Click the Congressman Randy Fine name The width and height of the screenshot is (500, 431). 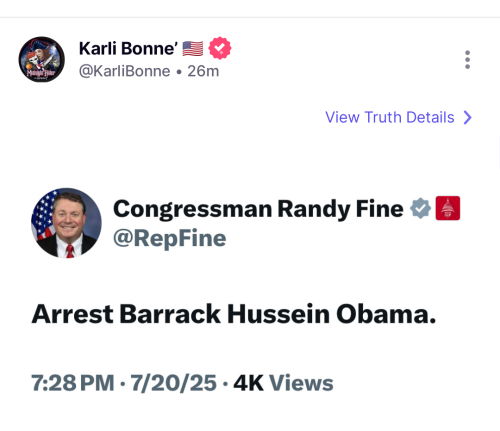point(258,209)
